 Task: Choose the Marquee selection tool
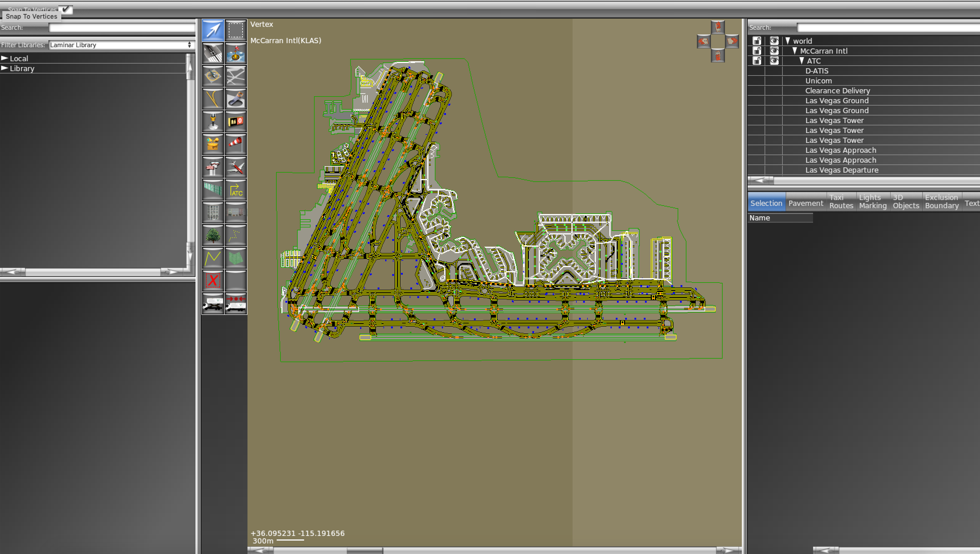tap(236, 30)
